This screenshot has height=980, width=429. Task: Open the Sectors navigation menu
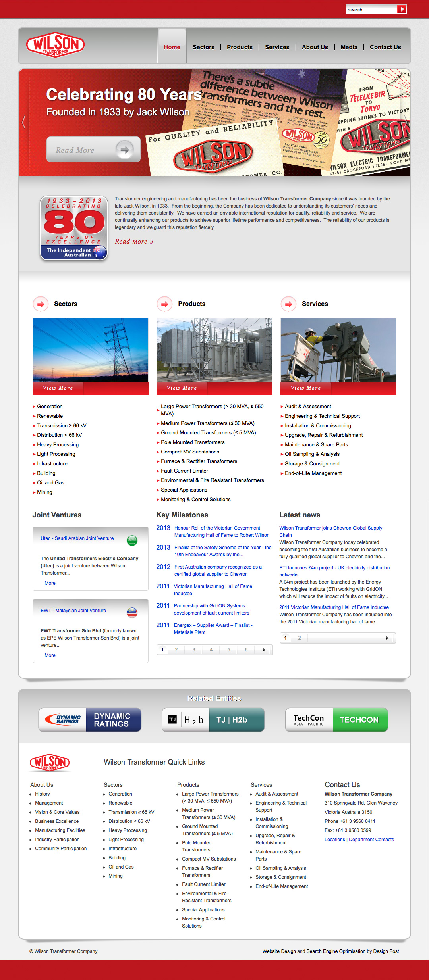click(203, 47)
